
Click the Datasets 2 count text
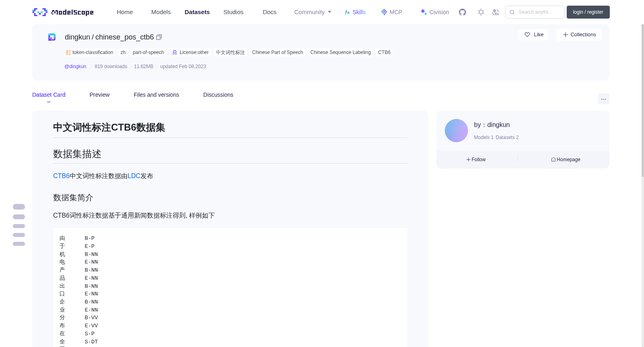[507, 137]
